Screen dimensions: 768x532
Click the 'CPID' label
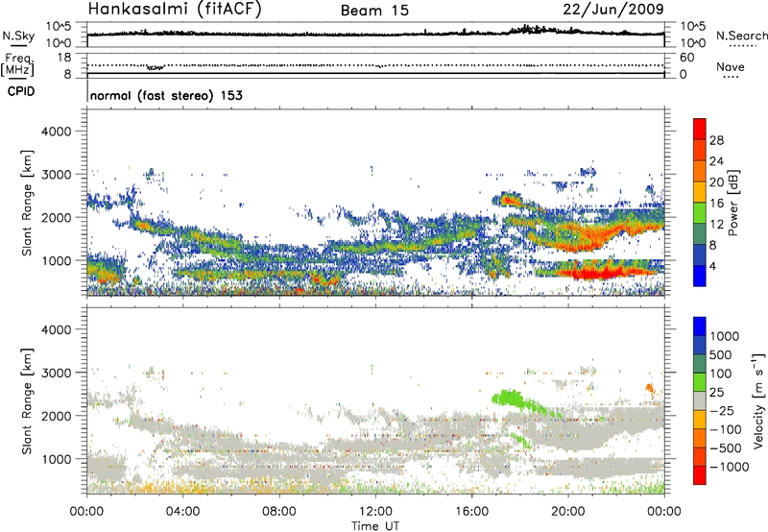[21, 91]
